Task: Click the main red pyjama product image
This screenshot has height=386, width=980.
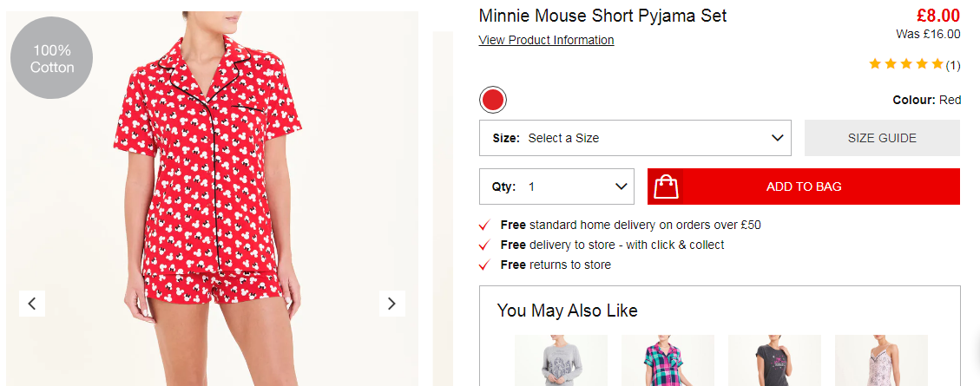Action: (x=213, y=199)
